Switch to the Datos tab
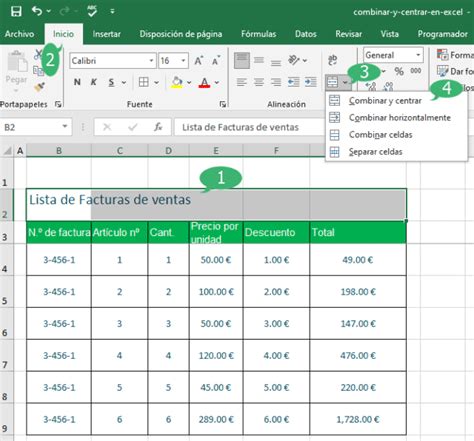474x441 pixels. pos(306,34)
